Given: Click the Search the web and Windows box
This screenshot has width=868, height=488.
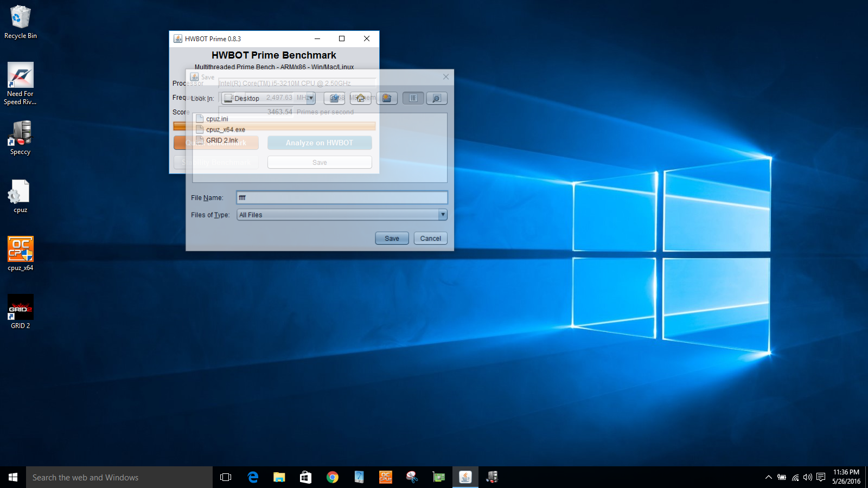Looking at the screenshot, I should tap(119, 477).
